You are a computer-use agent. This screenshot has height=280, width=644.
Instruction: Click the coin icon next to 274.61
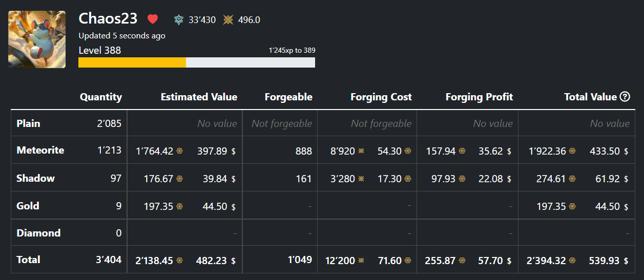[x=572, y=179]
